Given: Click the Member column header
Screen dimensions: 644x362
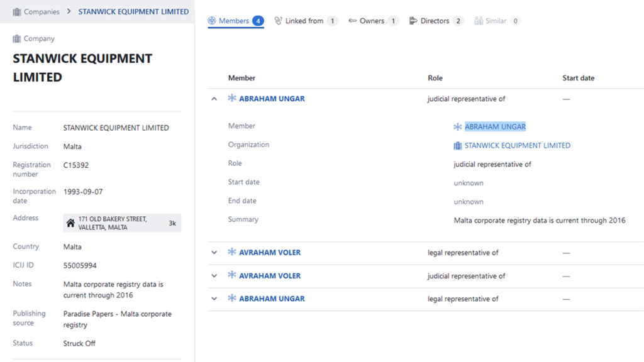Looking at the screenshot, I should [x=242, y=78].
